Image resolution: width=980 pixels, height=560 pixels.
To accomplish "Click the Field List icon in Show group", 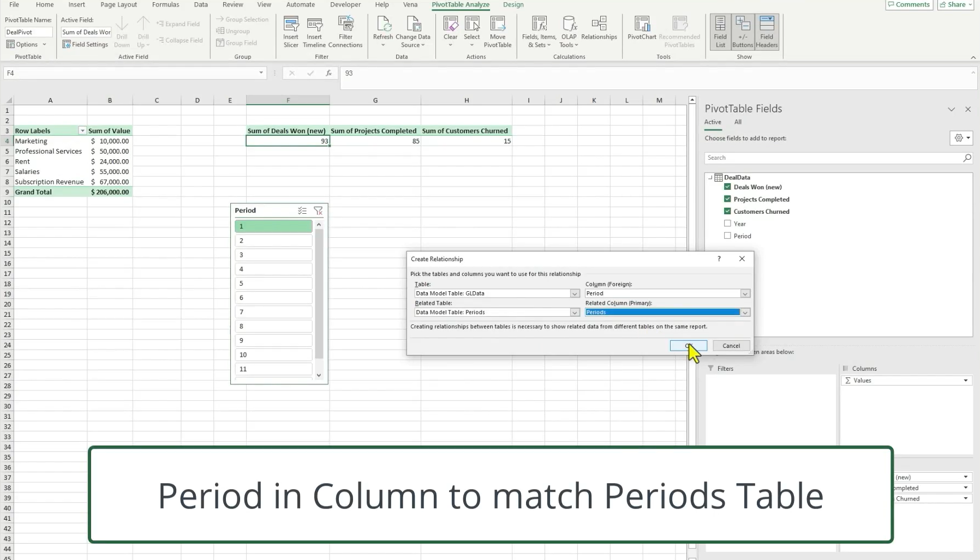I will pyautogui.click(x=720, y=31).
